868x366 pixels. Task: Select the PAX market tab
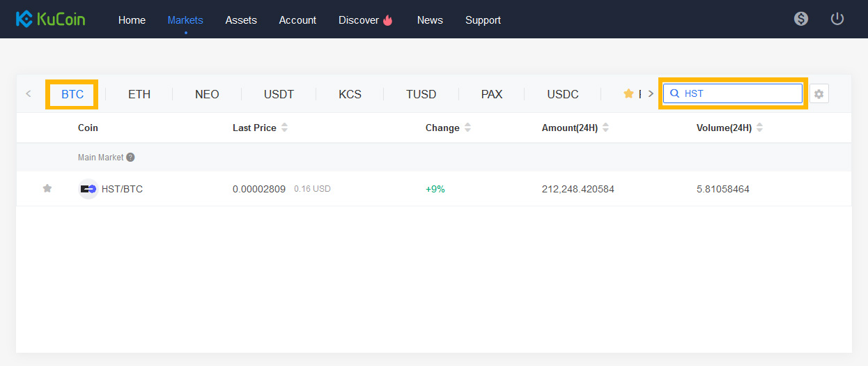(x=492, y=94)
